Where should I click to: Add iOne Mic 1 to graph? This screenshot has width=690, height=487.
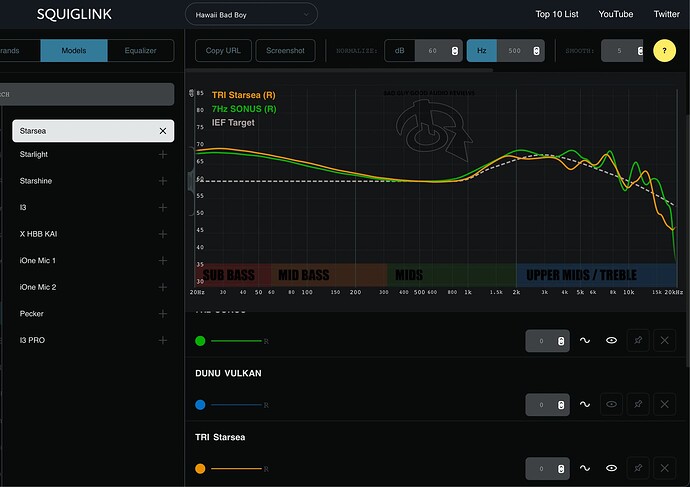[163, 260]
